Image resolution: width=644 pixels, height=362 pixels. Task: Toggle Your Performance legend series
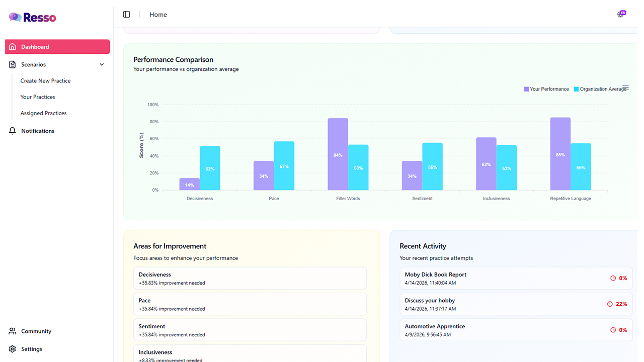[x=546, y=89]
